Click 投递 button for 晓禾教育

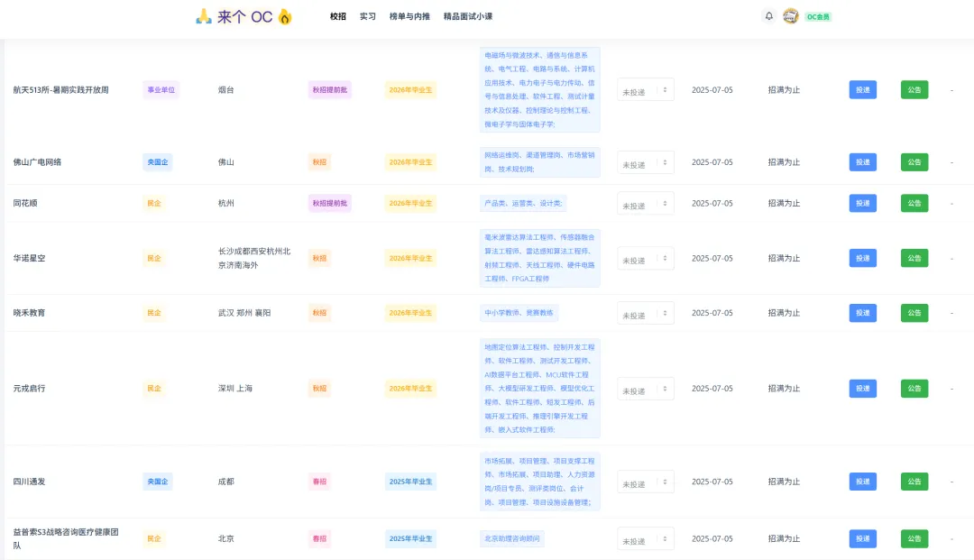click(x=863, y=313)
